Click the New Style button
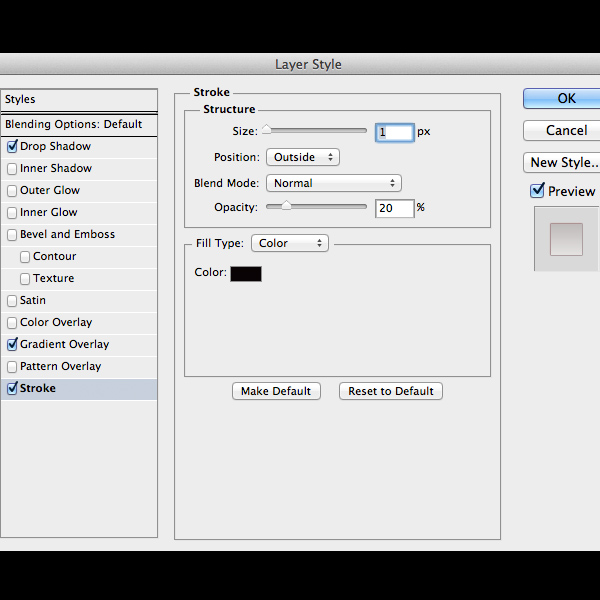This screenshot has height=600, width=600. coord(561,163)
